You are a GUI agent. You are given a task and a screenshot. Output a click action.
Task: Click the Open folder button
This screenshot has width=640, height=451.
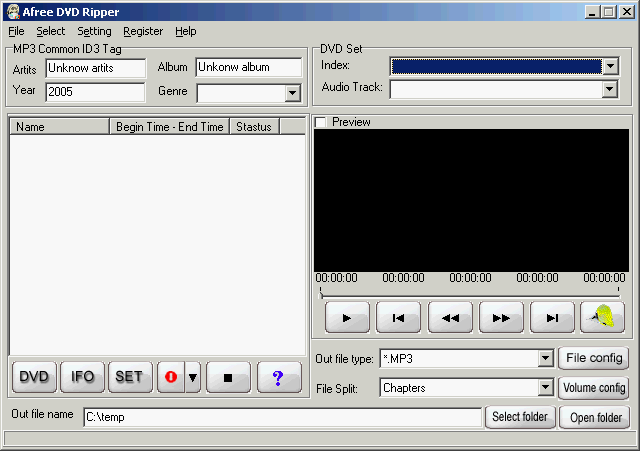[595, 418]
